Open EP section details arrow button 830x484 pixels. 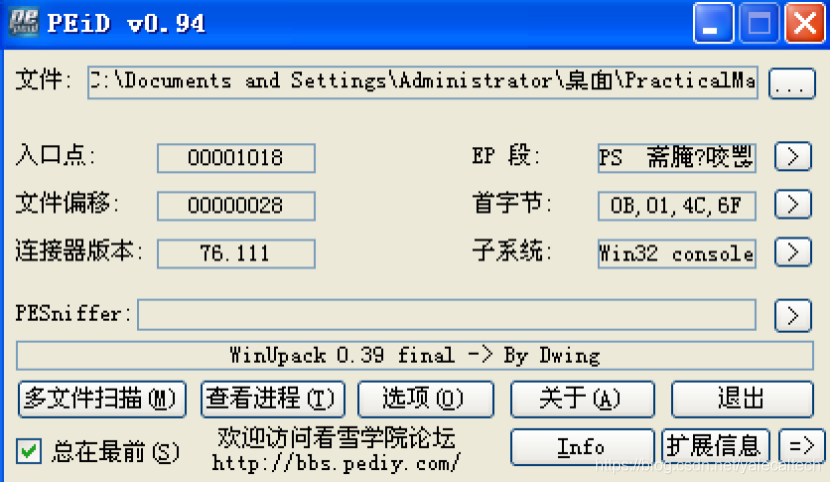pos(792,157)
